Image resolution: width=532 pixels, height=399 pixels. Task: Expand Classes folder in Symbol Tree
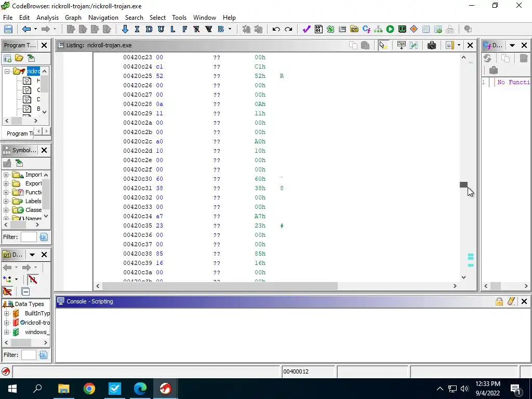coord(6,210)
